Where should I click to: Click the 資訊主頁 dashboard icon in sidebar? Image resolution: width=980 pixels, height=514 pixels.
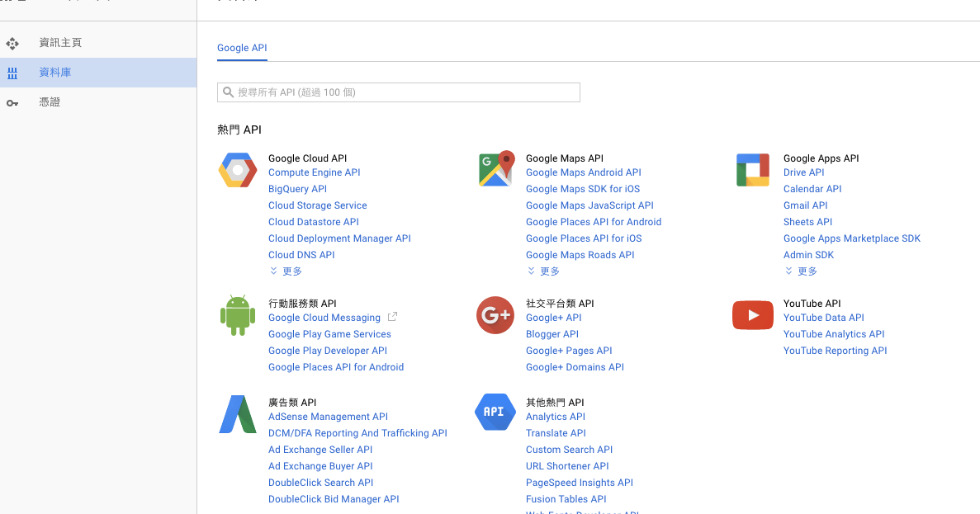pyautogui.click(x=12, y=43)
